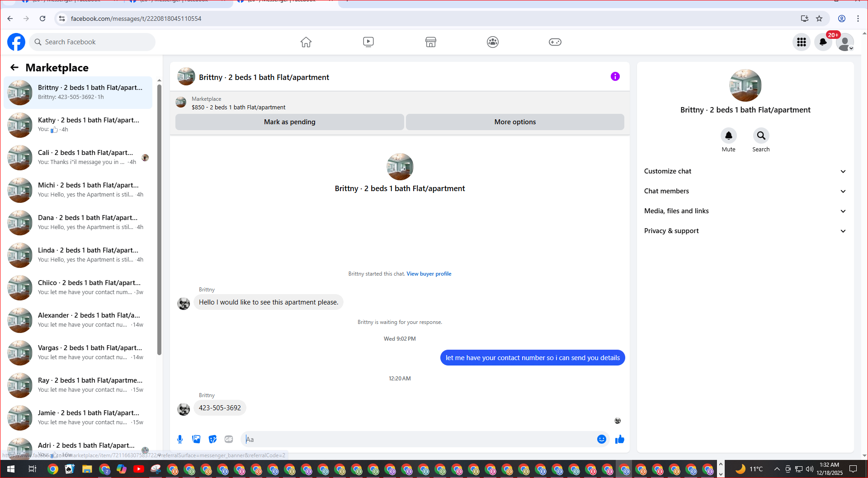868x478 pixels.
Task: Open Task View on taskbar
Action: [32, 469]
